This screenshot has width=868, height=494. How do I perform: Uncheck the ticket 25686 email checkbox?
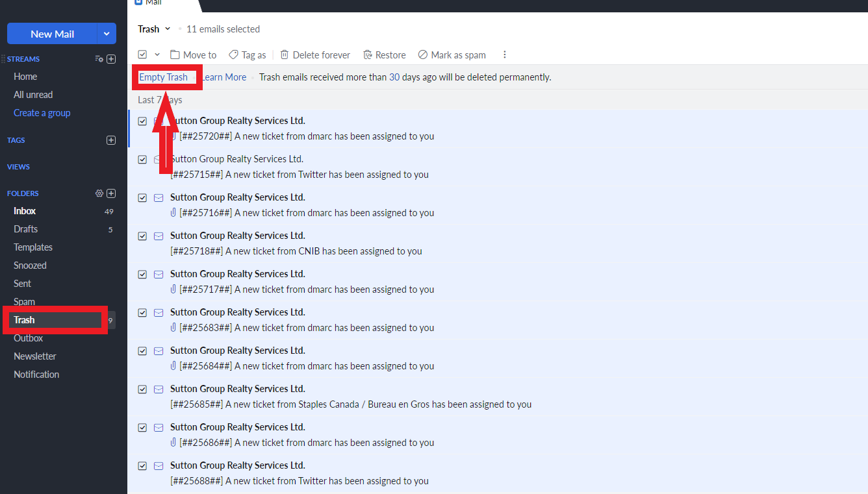pyautogui.click(x=142, y=428)
